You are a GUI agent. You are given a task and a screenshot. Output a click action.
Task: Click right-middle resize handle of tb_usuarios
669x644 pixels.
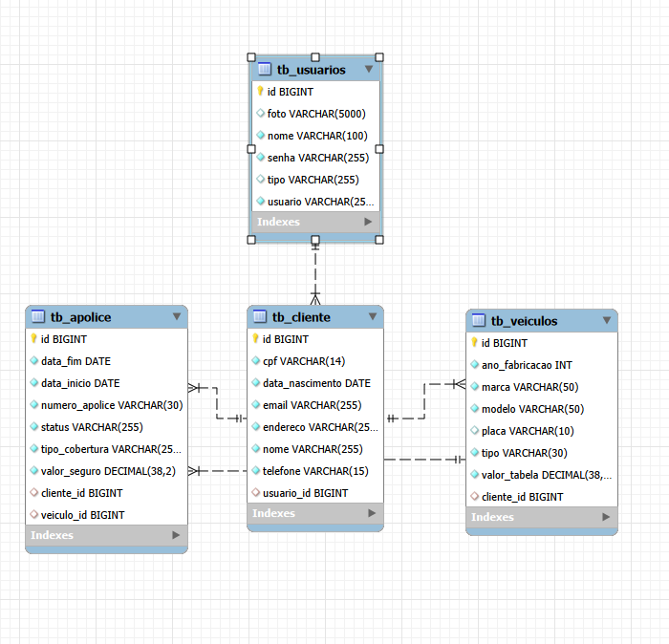378,149
